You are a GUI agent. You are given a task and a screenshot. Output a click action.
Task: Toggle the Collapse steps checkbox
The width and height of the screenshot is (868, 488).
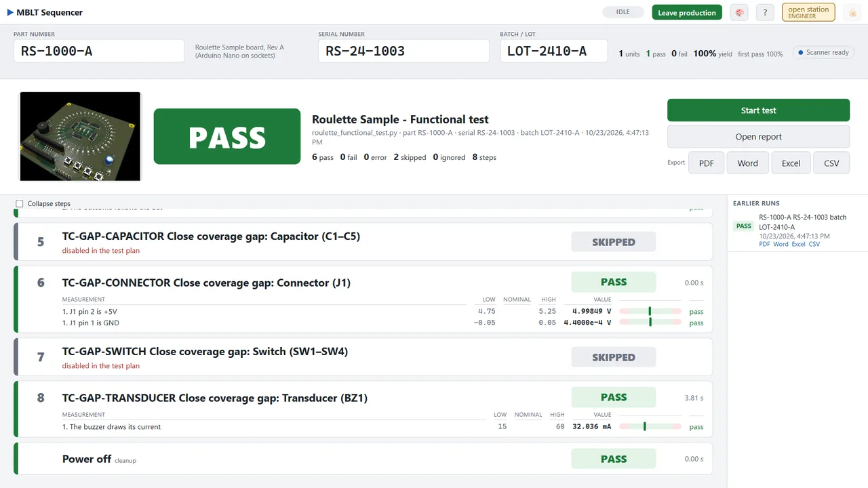point(20,203)
